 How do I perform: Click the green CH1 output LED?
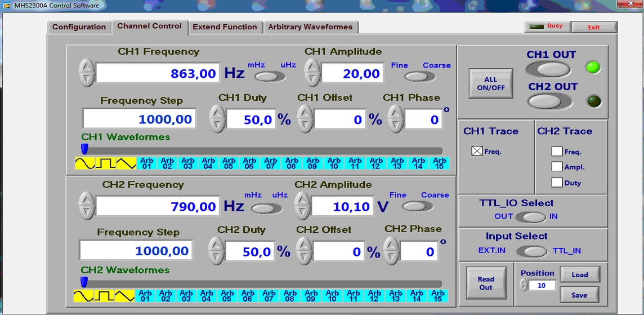tap(593, 68)
